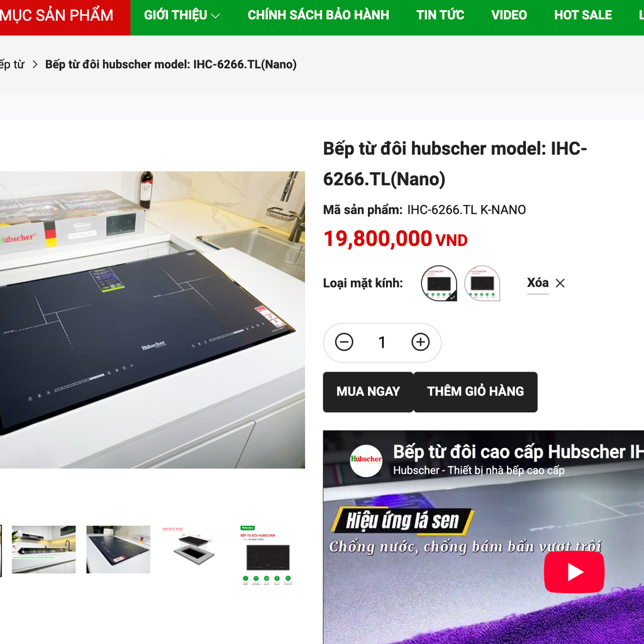644x644 pixels.
Task: Decrease quantity with the minus icon
Action: tap(344, 342)
